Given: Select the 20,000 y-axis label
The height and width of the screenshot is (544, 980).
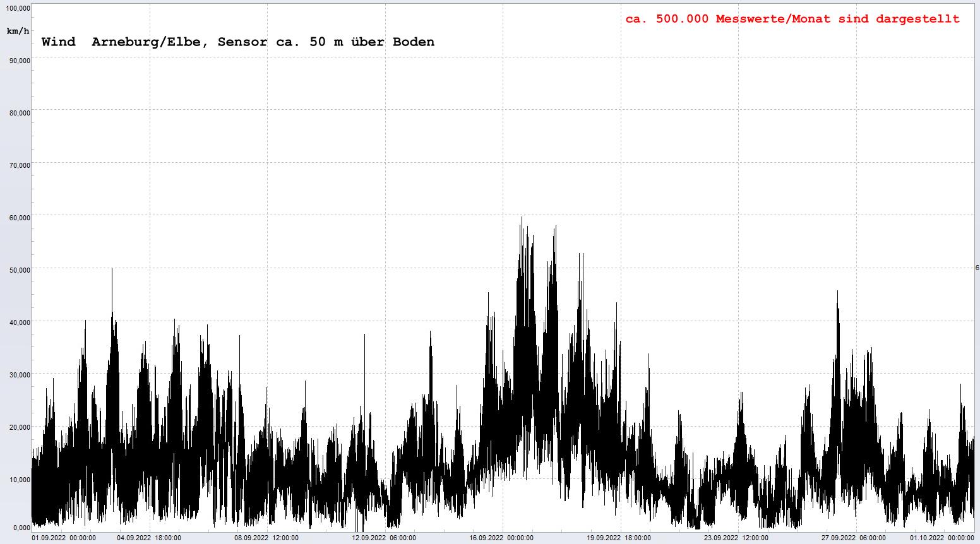Looking at the screenshot, I should point(20,427).
